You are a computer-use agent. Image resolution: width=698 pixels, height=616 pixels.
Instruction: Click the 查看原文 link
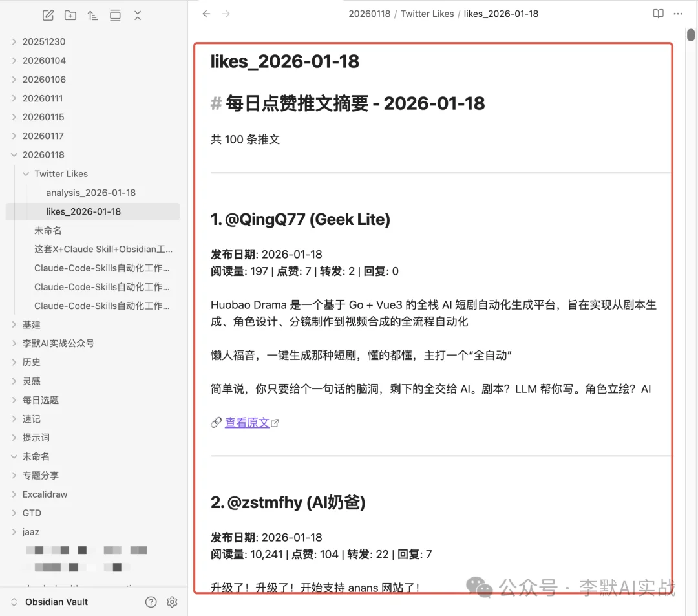[247, 423]
